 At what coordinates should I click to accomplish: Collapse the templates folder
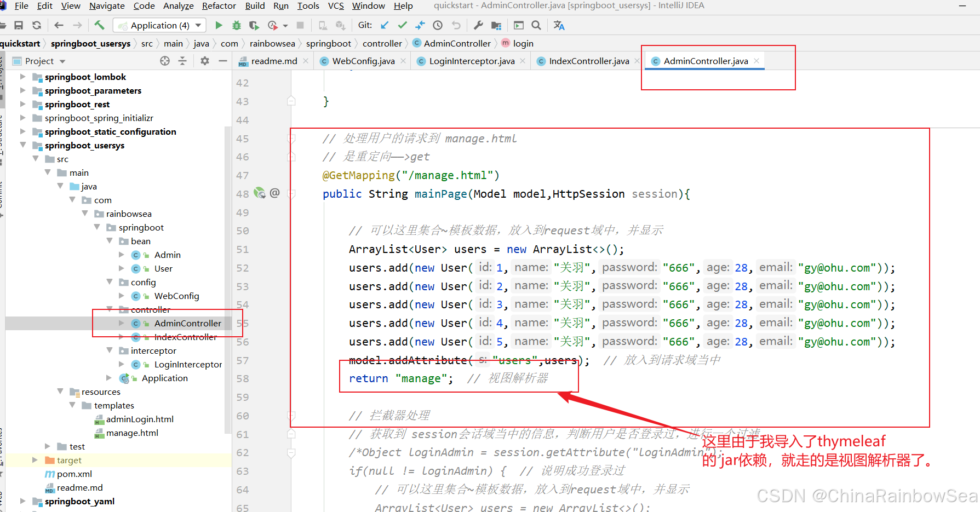tap(73, 405)
